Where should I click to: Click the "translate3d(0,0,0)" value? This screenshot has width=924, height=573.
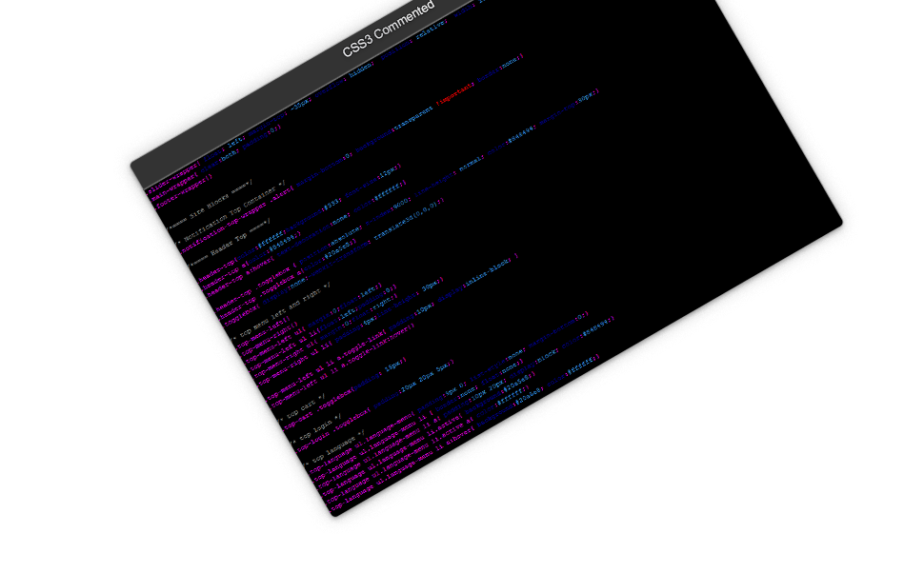click(408, 221)
